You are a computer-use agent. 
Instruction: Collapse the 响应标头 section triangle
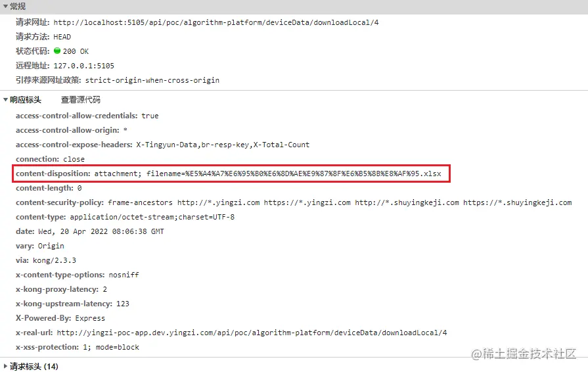5,100
